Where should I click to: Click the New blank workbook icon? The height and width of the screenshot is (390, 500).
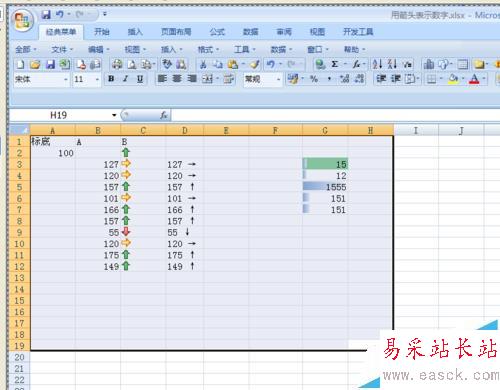coord(21,64)
